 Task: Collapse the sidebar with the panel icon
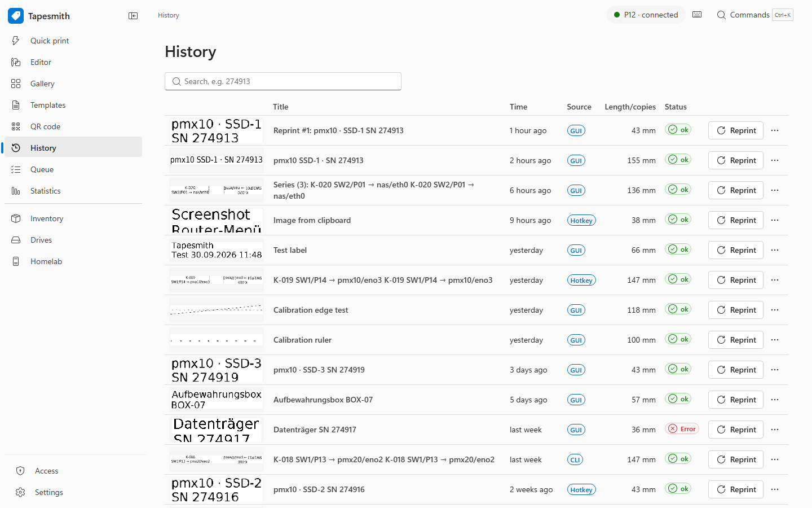[x=133, y=16]
